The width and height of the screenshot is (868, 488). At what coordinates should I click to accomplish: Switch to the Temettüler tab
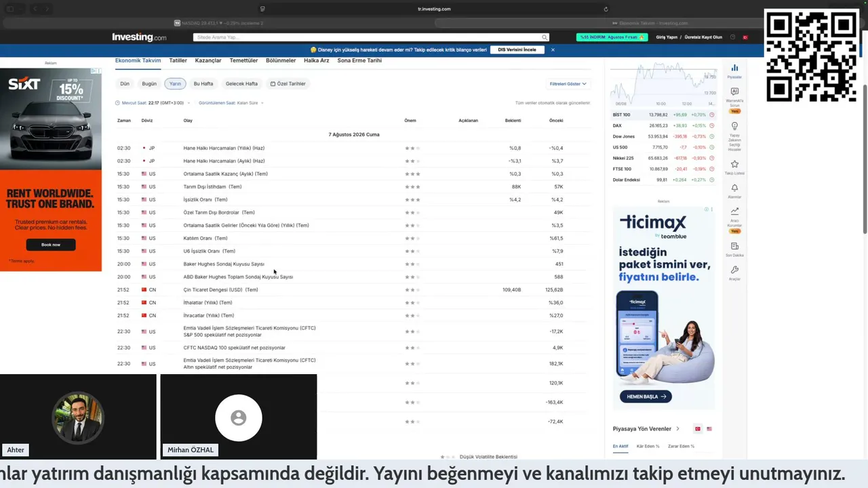pos(243,60)
